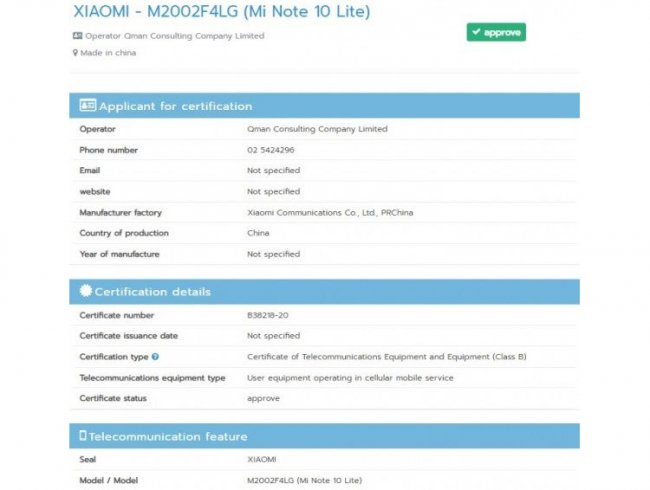Screen dimensions: 650x490
Task: Click the Seal value XIAOMI
Action: point(262,460)
